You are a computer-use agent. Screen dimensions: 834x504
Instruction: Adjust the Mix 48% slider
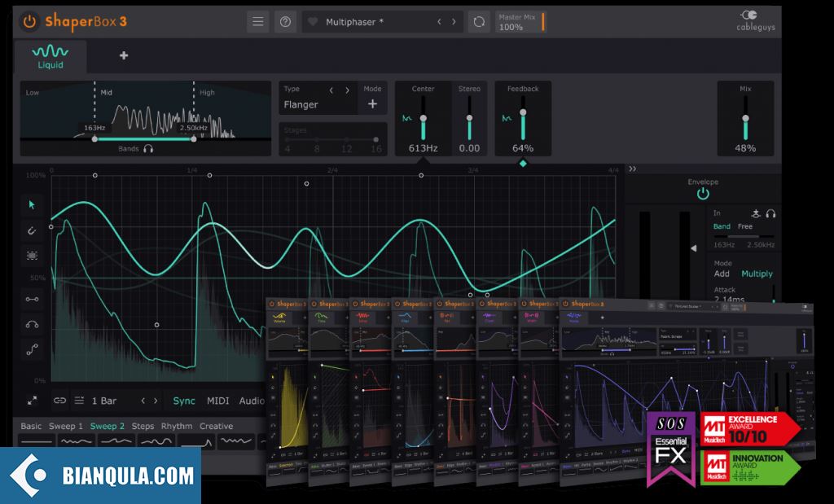click(746, 120)
